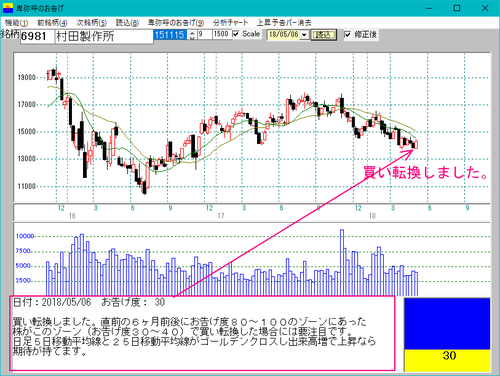The height and width of the screenshot is (376, 500).
Task: Click the highlighted start date field 151115
Action: [x=170, y=35]
